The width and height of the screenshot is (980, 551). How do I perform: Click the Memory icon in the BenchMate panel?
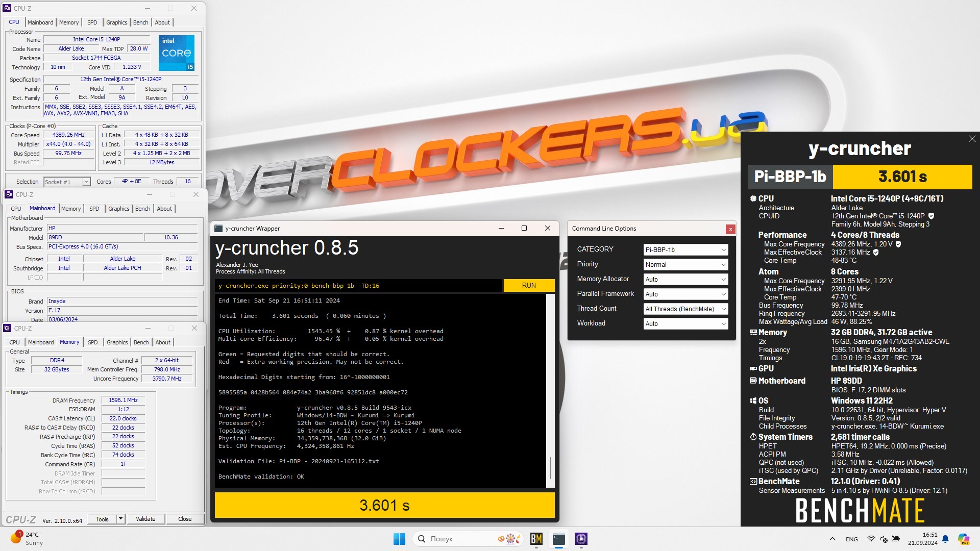coord(753,332)
